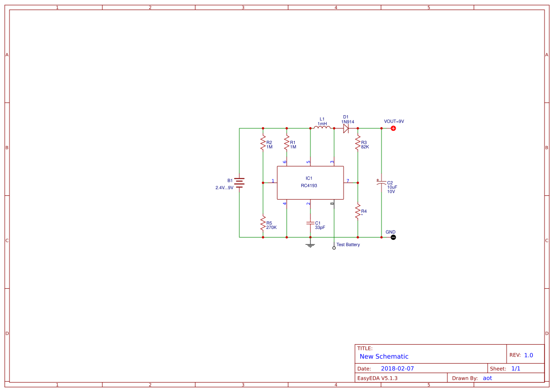Image resolution: width=554 pixels, height=392 pixels.
Task: Click the 10V rating text of C2
Action: pyautogui.click(x=391, y=191)
